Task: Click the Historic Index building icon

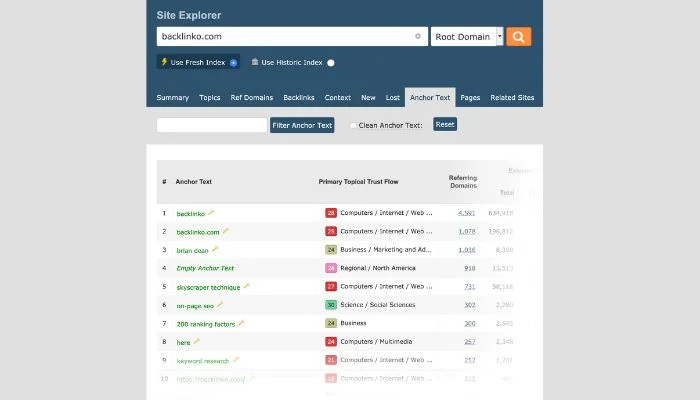Action: click(x=254, y=62)
